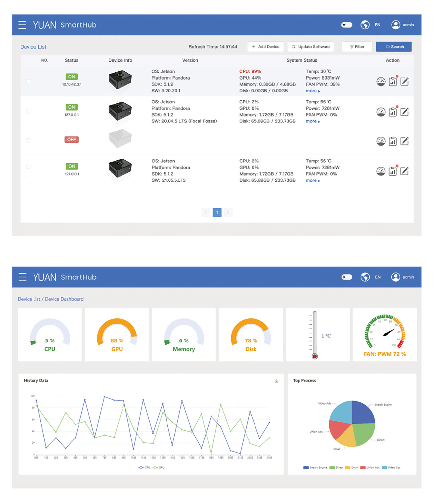Click edit icon for device 10.10.42.37

pos(404,82)
